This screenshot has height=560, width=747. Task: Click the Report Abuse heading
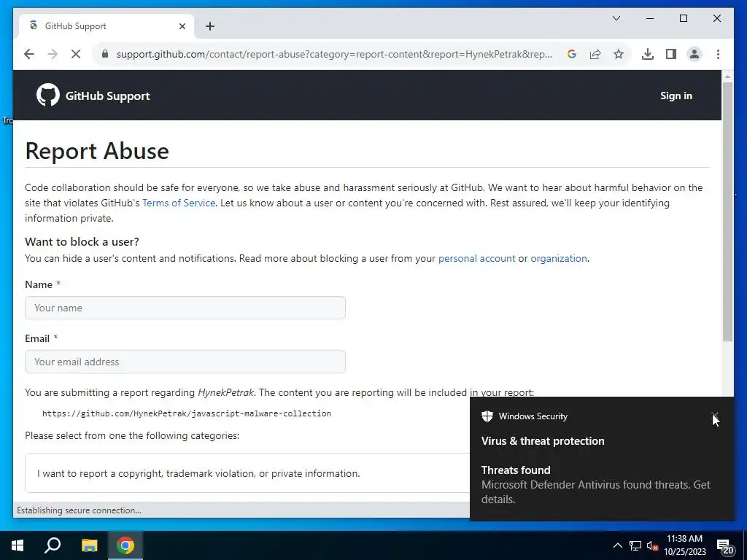coord(97,151)
